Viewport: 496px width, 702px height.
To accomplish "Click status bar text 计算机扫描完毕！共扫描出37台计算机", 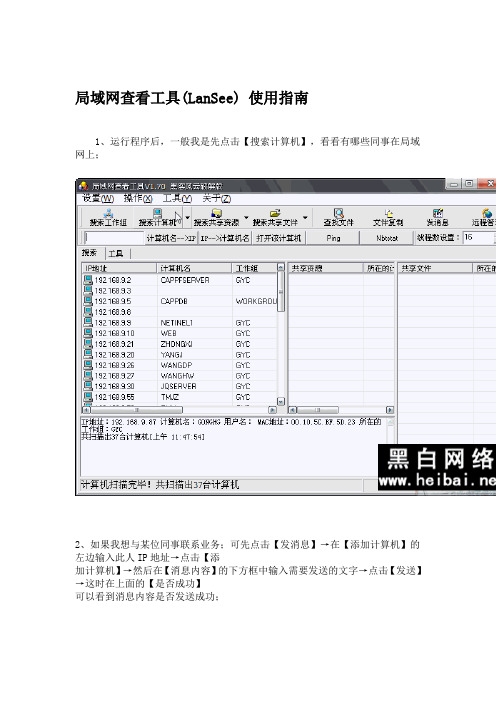I will [x=160, y=485].
